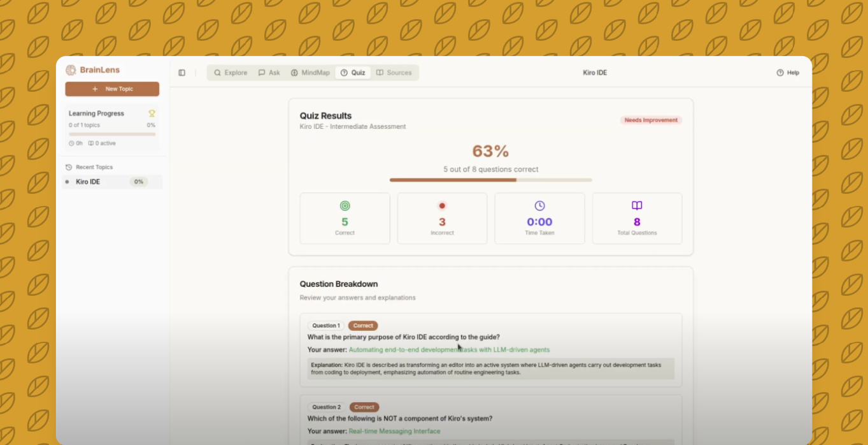Click 'Review your answers and explanations' text
The width and height of the screenshot is (868, 445).
[357, 298]
